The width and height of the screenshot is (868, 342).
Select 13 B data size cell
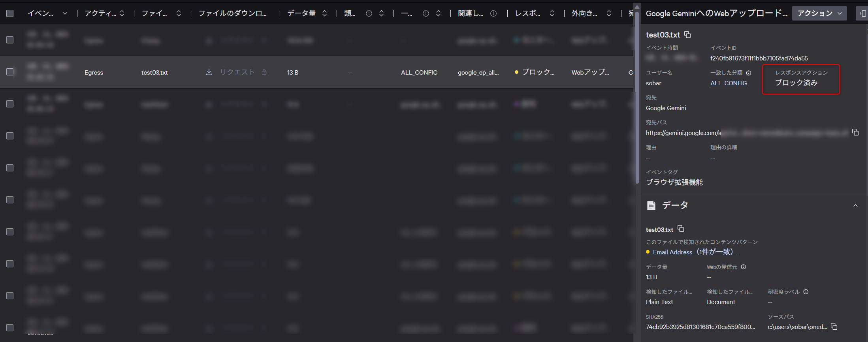coord(293,73)
